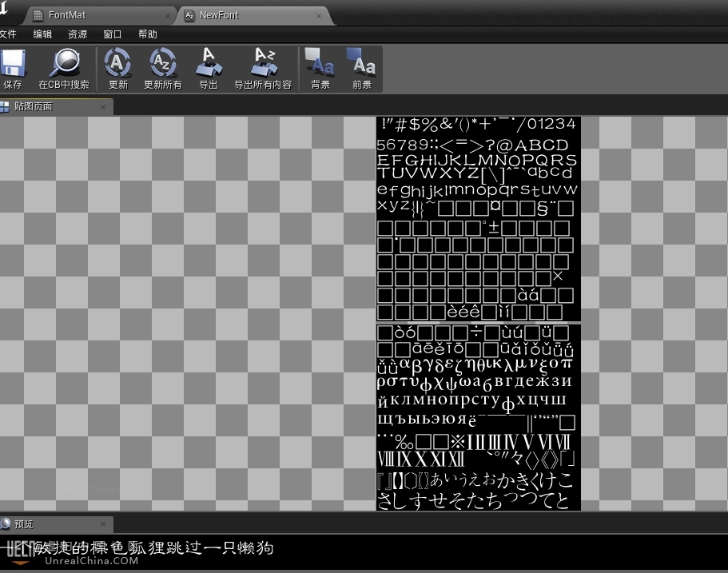Screen dimensions: 728x573
Task: Open the Edit (编辑) menu
Action: [42, 34]
